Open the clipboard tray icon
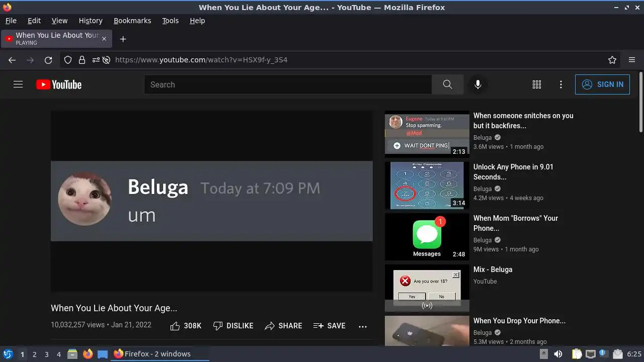The height and width of the screenshot is (362, 644). [577, 354]
